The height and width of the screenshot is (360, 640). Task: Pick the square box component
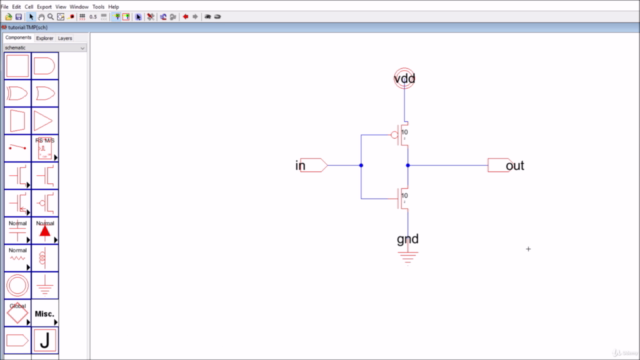coord(18,66)
